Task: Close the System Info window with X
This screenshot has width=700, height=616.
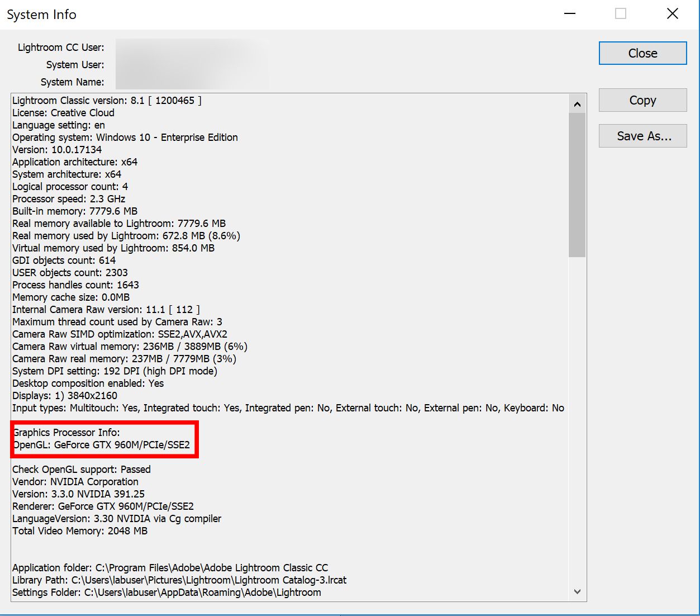Action: point(673,14)
